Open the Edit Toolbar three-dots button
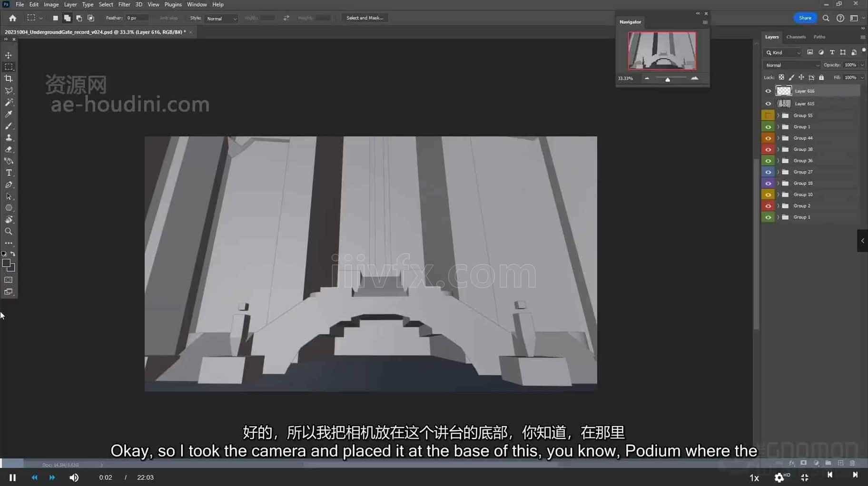The image size is (868, 486). coord(9,243)
